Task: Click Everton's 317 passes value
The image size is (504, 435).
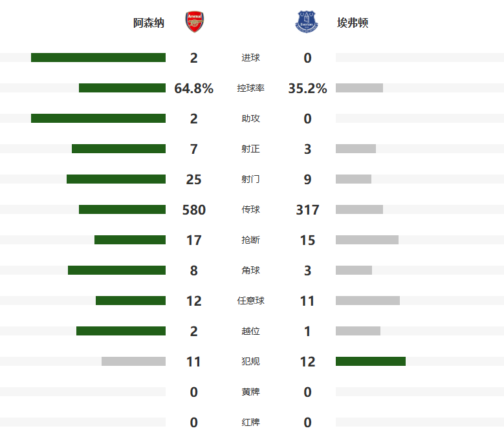Action: [x=307, y=210]
